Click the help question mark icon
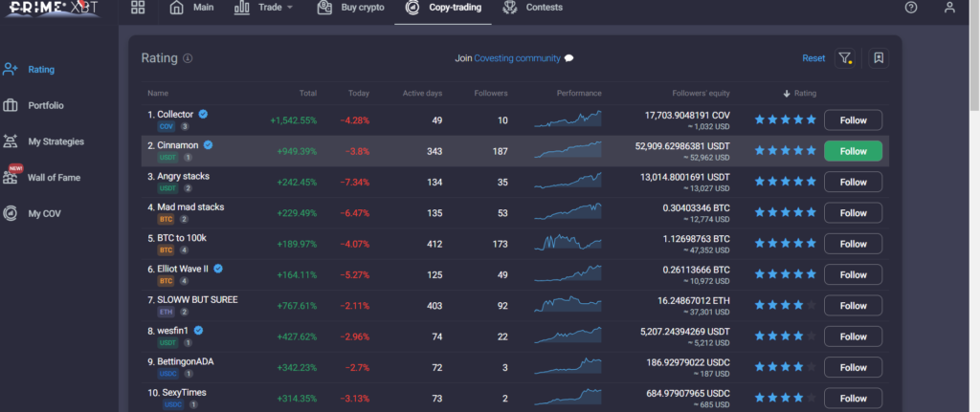This screenshot has height=412, width=980. pyautogui.click(x=910, y=8)
